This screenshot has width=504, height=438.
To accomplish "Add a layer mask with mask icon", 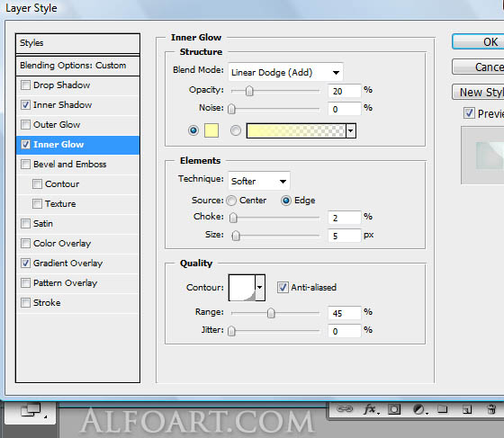I will [x=394, y=409].
